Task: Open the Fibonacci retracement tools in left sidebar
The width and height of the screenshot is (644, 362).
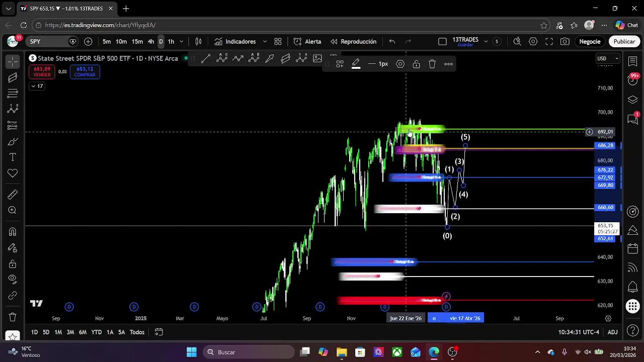Action: click(x=13, y=94)
